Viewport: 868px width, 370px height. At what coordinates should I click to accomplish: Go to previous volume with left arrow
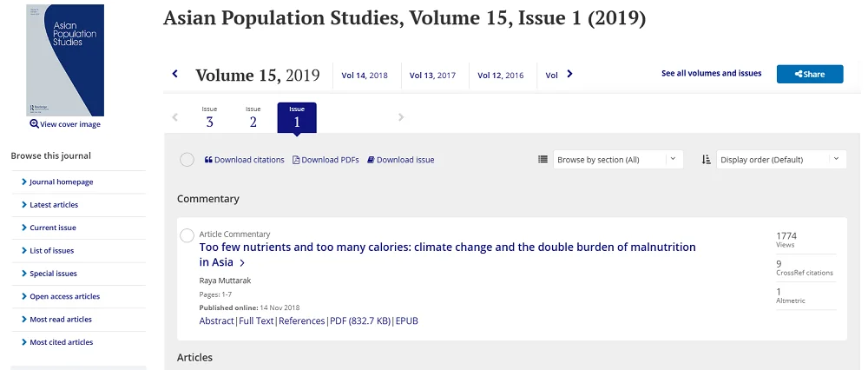[175, 74]
